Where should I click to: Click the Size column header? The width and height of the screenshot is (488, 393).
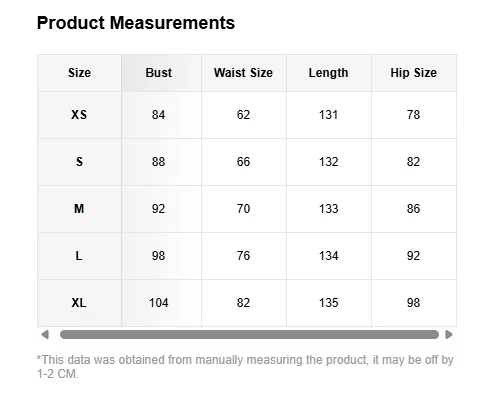pyautogui.click(x=79, y=73)
